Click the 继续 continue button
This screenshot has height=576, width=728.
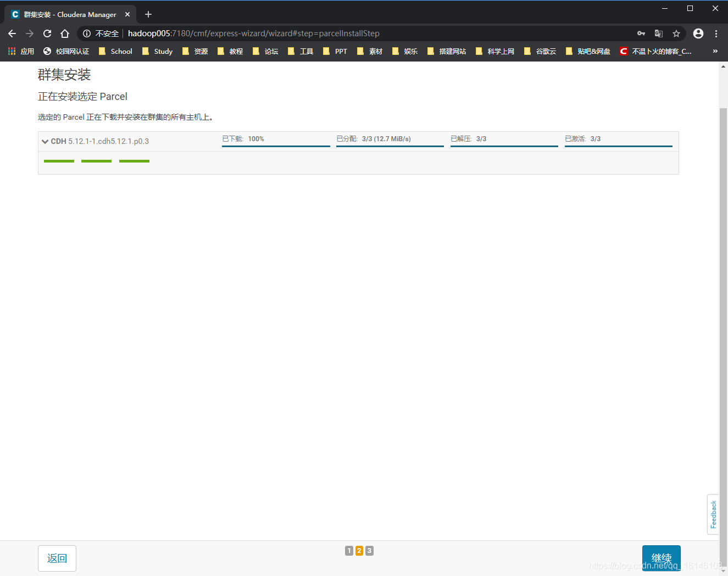coord(662,558)
